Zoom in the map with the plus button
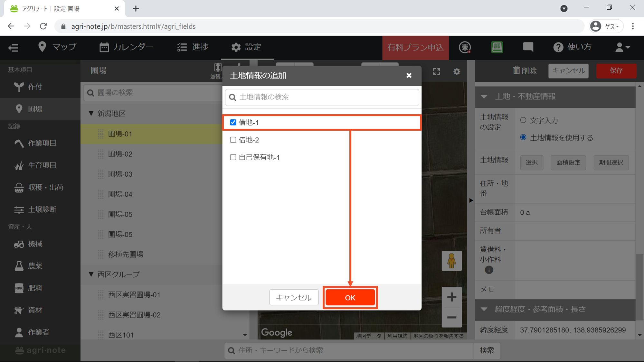This screenshot has height=362, width=644. [x=451, y=297]
